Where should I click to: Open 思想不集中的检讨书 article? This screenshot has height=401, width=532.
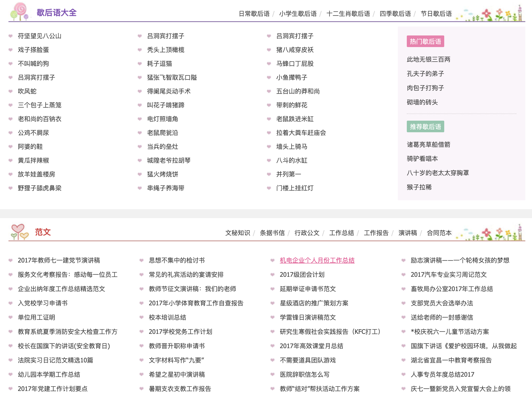pyautogui.click(x=177, y=260)
